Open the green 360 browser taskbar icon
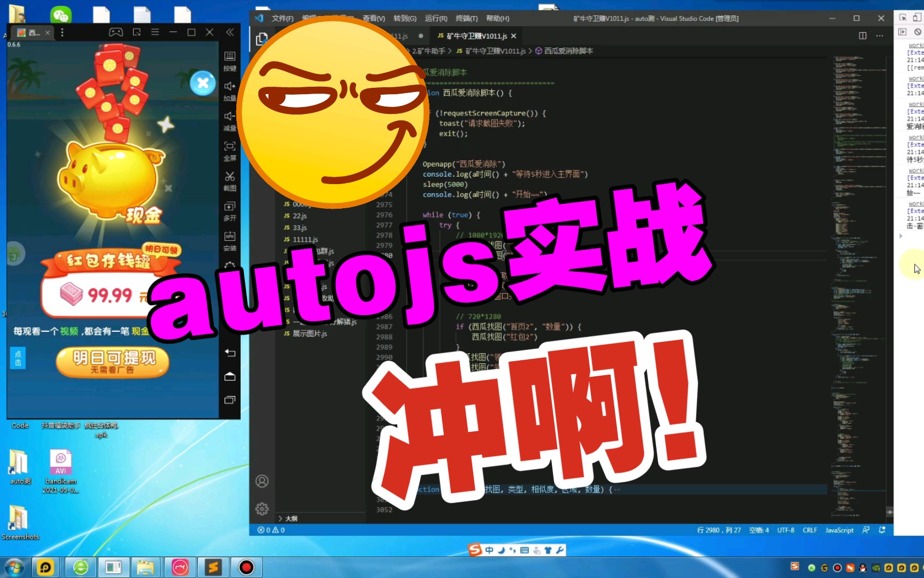924x578 pixels. pos(81,567)
